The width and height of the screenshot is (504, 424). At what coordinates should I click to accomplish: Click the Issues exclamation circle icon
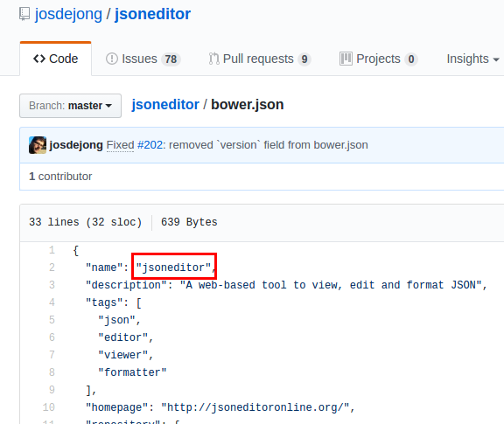(x=112, y=59)
